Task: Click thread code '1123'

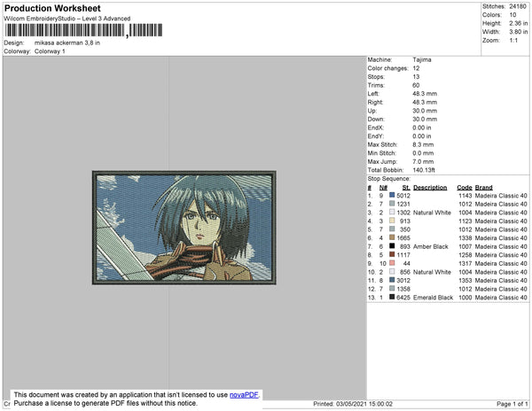Action: tap(465, 221)
